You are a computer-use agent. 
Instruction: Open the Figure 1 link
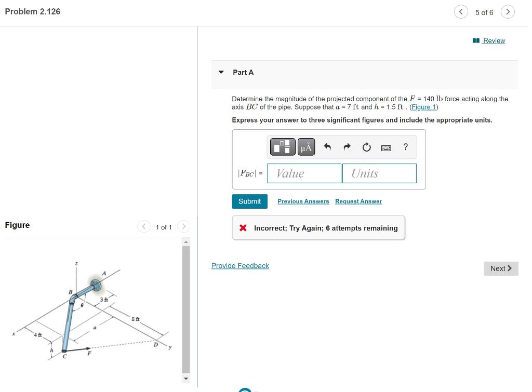point(423,107)
